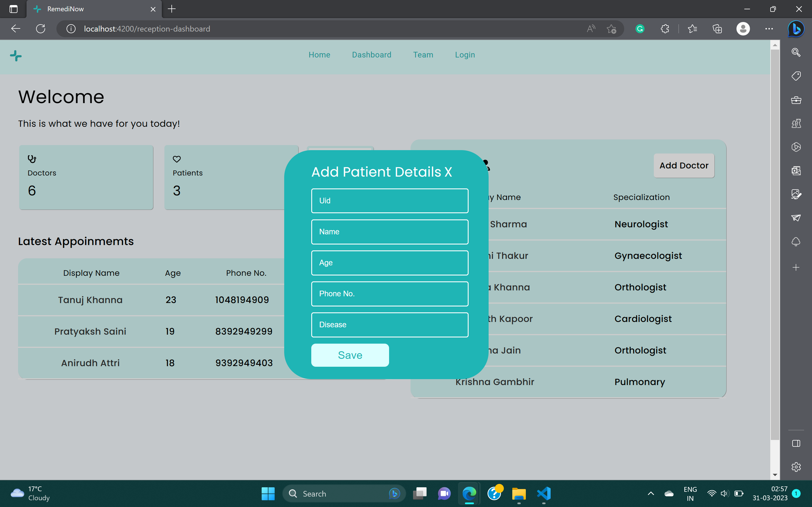Click inside the Uid input field
The height and width of the screenshot is (507, 812).
tap(390, 201)
